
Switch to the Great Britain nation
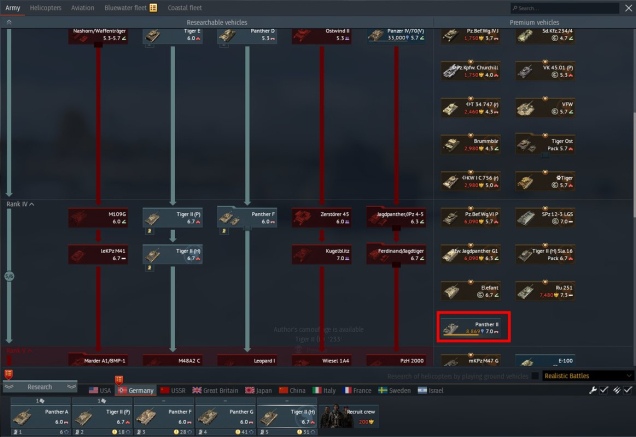click(x=215, y=390)
